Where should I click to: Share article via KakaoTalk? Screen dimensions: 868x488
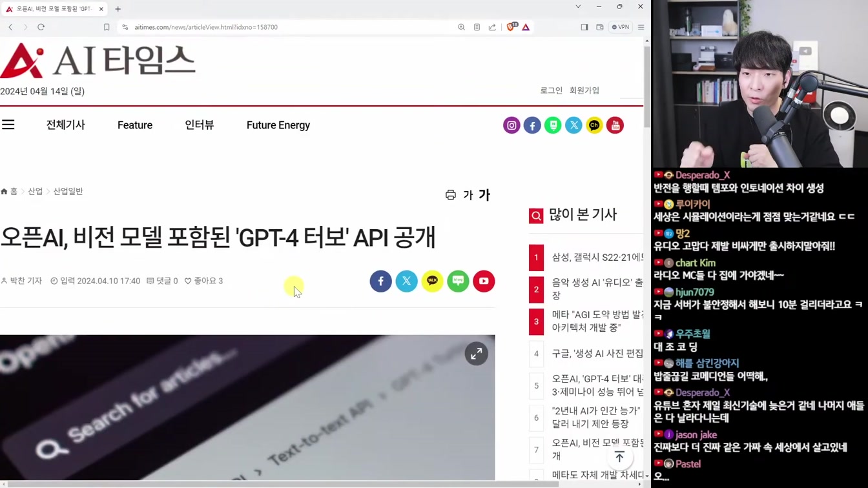tap(433, 281)
